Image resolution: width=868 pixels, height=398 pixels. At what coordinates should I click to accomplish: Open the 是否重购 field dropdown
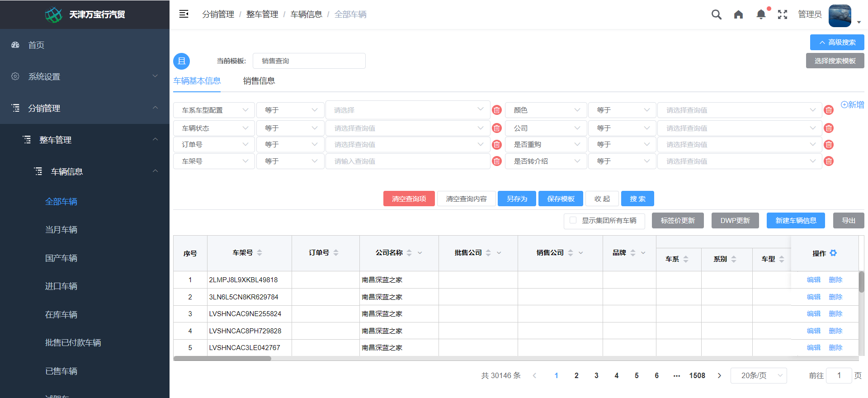pos(546,145)
